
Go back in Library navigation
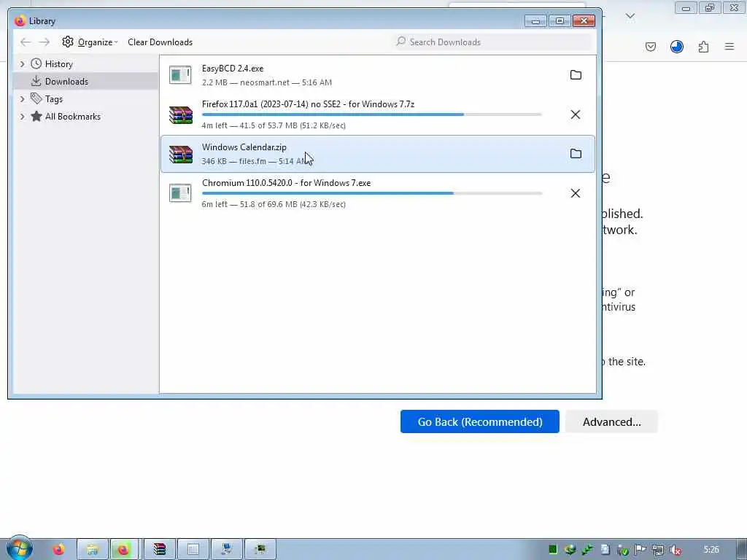tap(26, 42)
